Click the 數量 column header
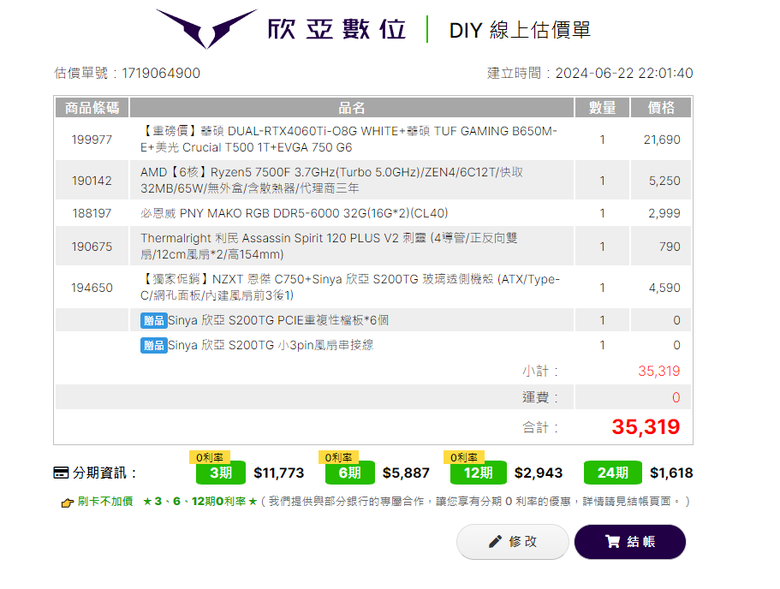 (602, 107)
